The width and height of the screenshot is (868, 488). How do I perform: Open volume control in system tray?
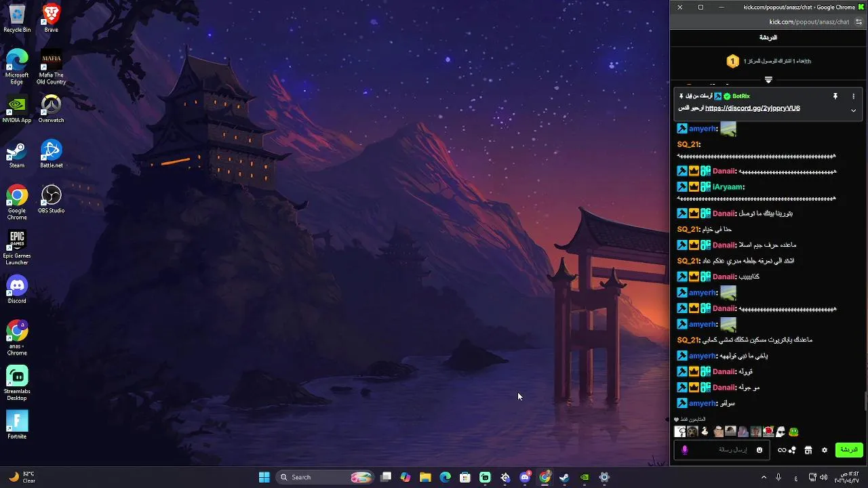click(824, 477)
